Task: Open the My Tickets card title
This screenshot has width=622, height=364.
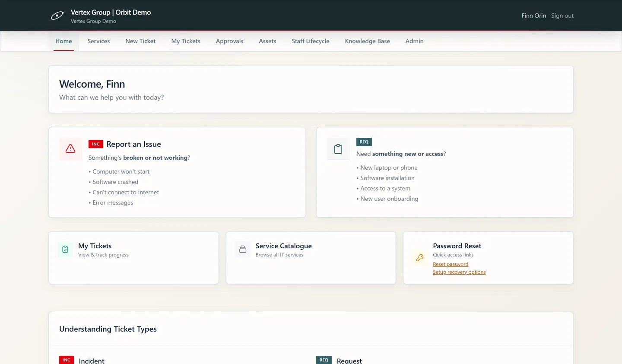Action: tap(95, 246)
